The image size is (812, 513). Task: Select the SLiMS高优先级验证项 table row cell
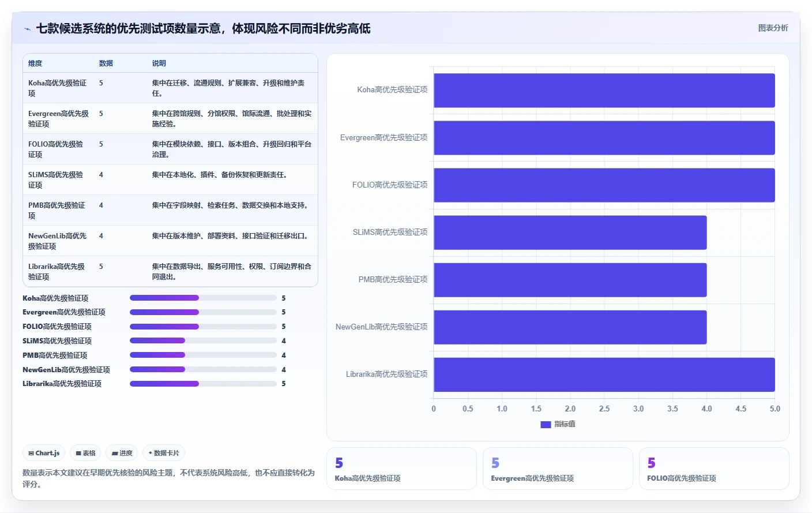[59, 180]
